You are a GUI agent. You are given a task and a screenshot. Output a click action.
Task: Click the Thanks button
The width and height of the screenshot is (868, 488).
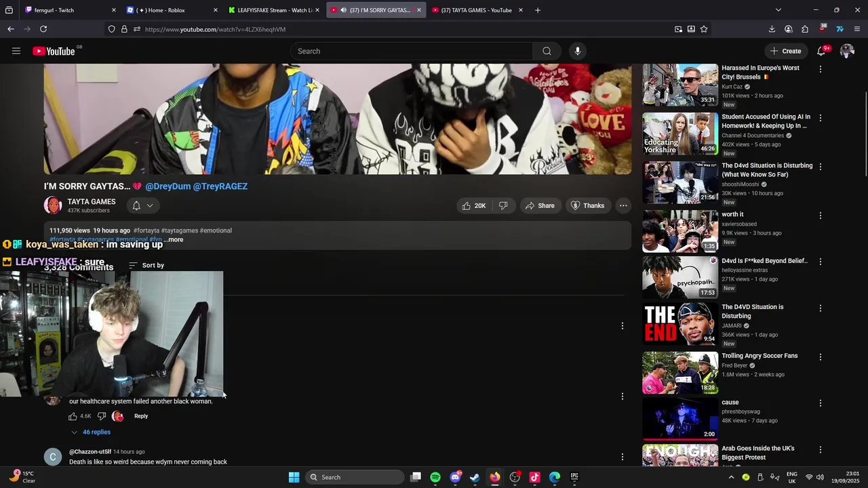pyautogui.click(x=587, y=205)
